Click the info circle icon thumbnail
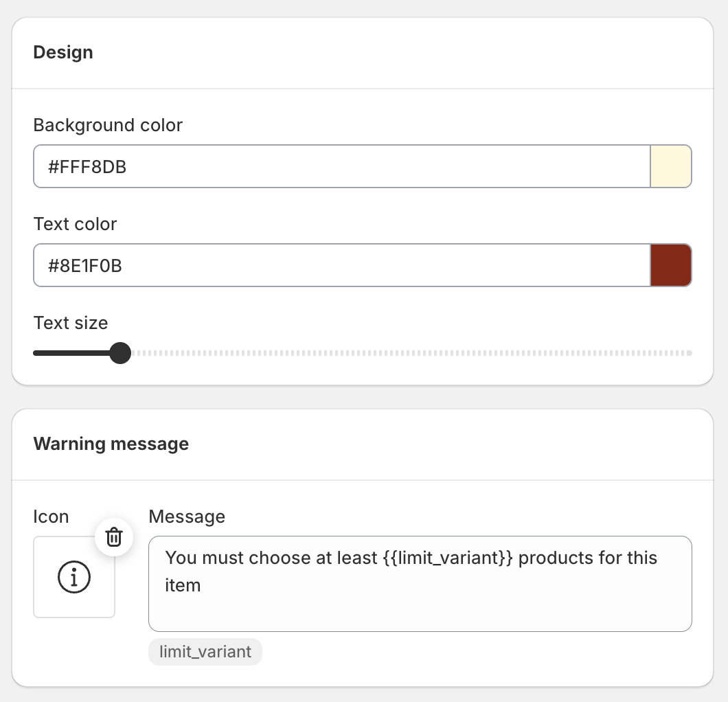 (74, 578)
